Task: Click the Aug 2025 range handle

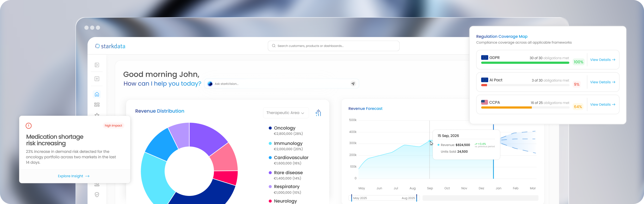Action: click(417, 198)
